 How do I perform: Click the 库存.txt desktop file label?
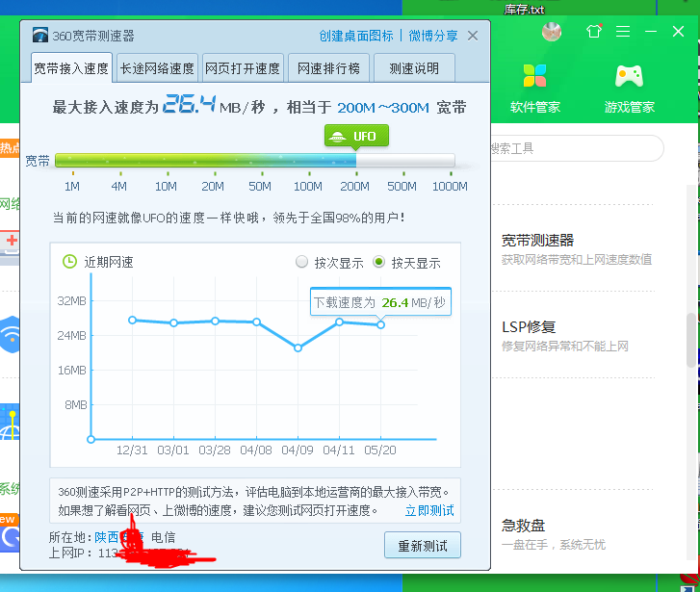click(x=524, y=9)
